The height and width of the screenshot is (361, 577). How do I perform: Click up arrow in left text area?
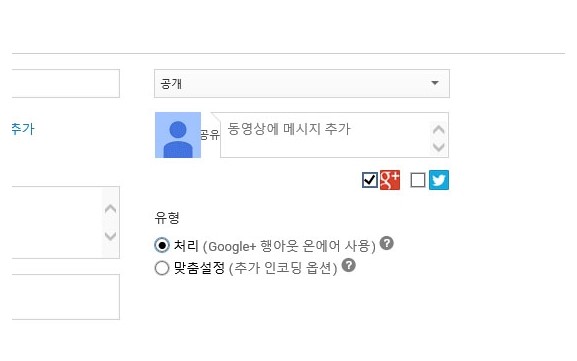pos(110,209)
